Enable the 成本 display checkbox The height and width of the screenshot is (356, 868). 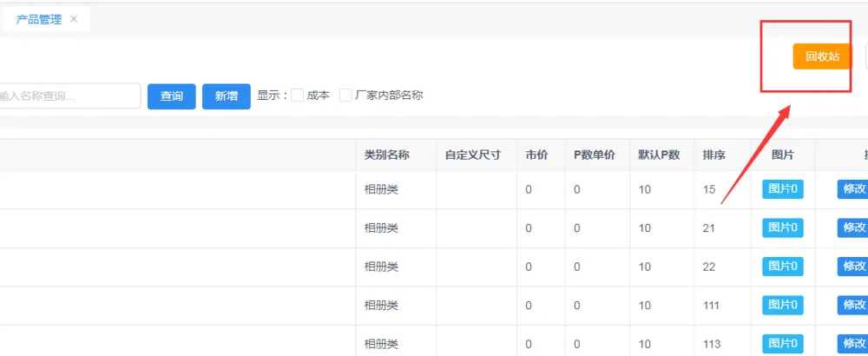pos(298,96)
